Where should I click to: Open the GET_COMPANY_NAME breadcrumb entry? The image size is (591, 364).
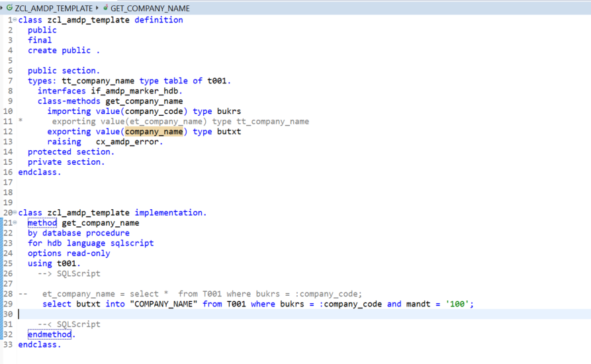coord(150,8)
